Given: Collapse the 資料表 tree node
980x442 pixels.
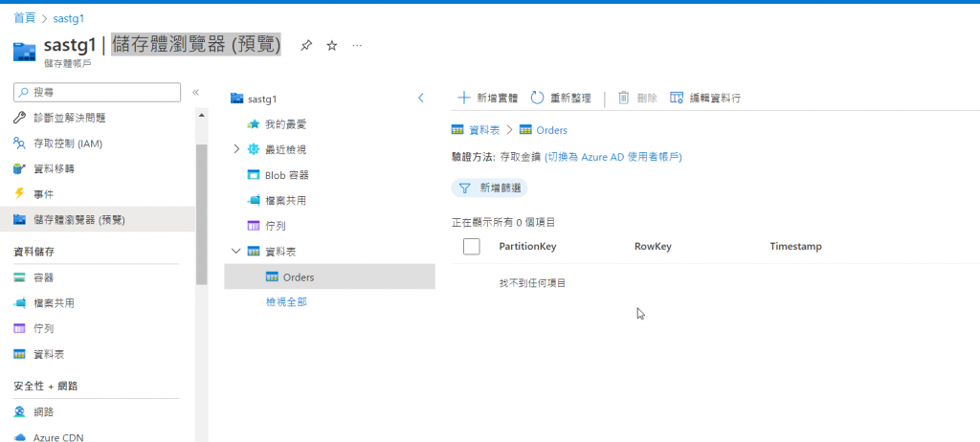Looking at the screenshot, I should coord(235,252).
